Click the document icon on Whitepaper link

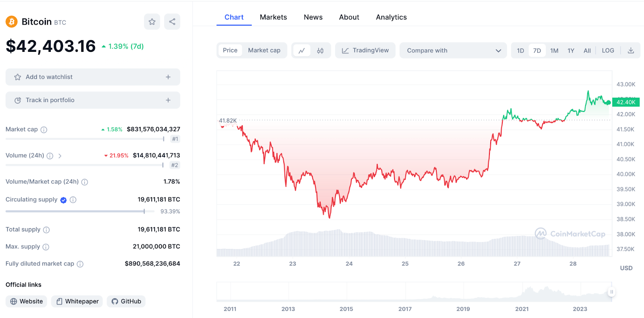(x=60, y=302)
